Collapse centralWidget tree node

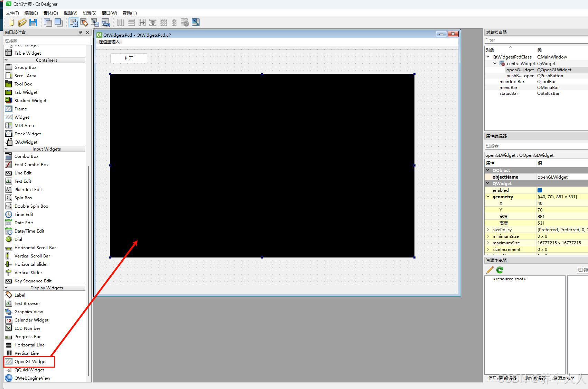[x=495, y=63]
